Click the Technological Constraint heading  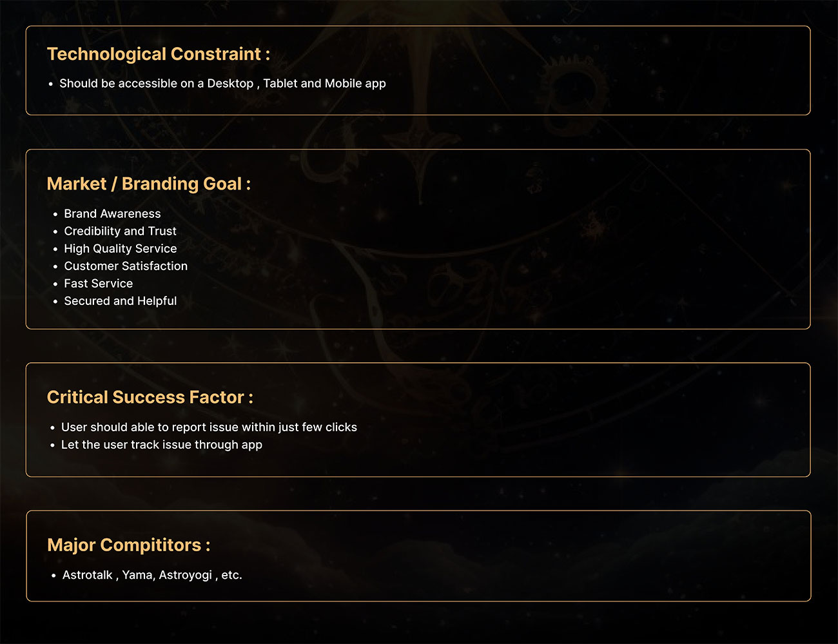tap(159, 54)
